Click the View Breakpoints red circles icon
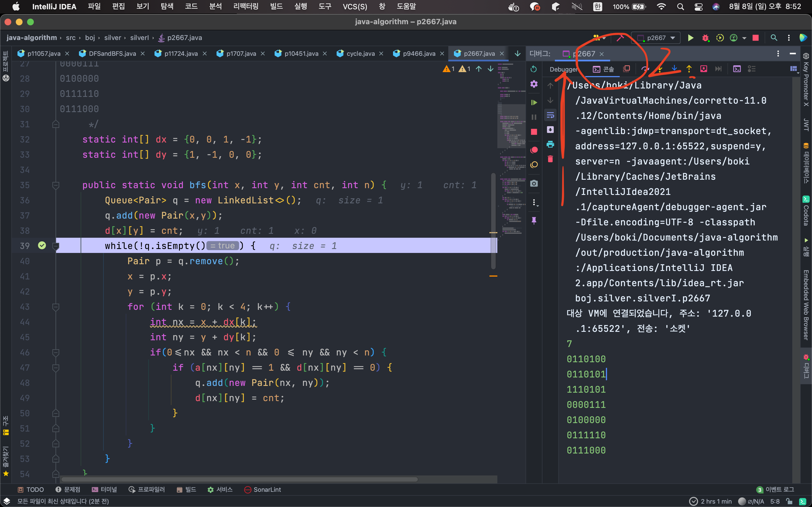Screen dimensions: 812x507 (534, 150)
